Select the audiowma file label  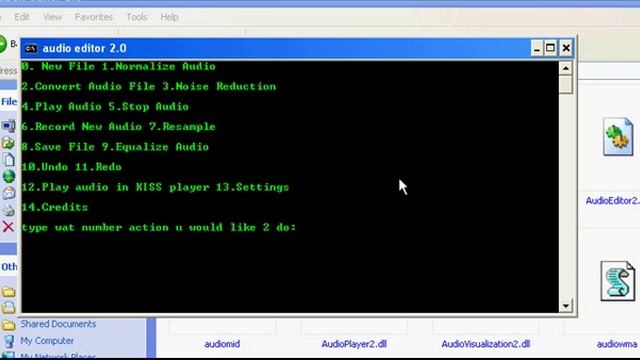click(x=617, y=344)
